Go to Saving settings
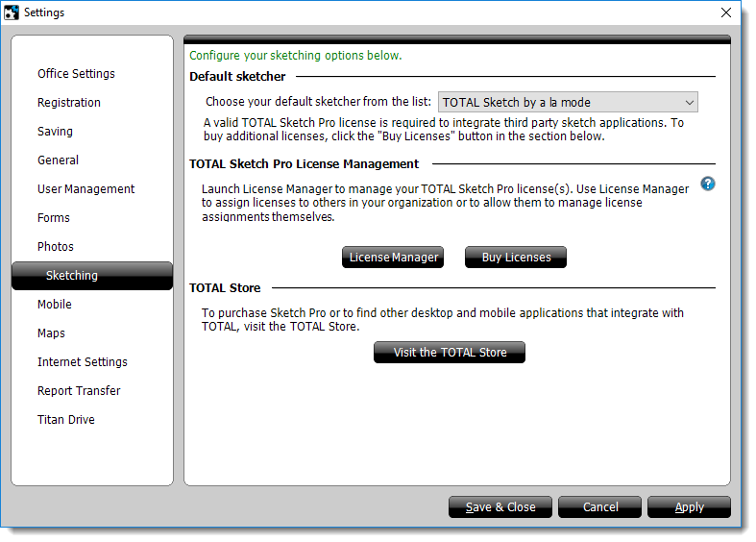This screenshot has width=756, height=542. pos(55,132)
